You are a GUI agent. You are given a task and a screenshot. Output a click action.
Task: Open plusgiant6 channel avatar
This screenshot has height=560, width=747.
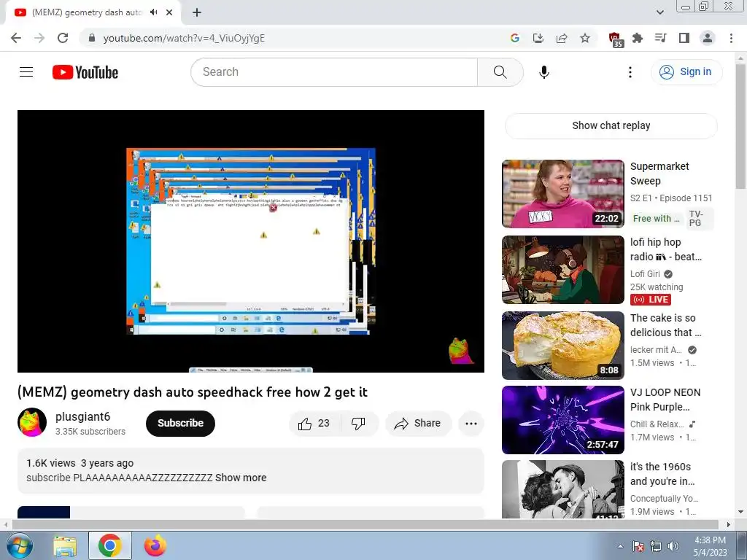coord(32,422)
